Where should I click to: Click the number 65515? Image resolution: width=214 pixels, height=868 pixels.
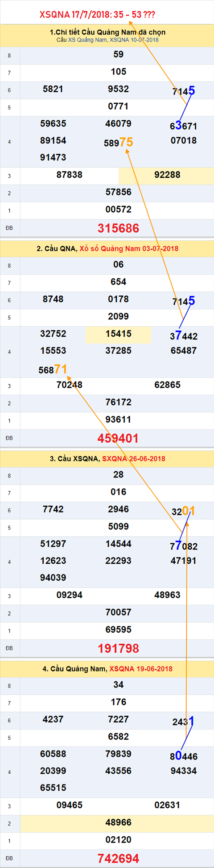(x=53, y=788)
